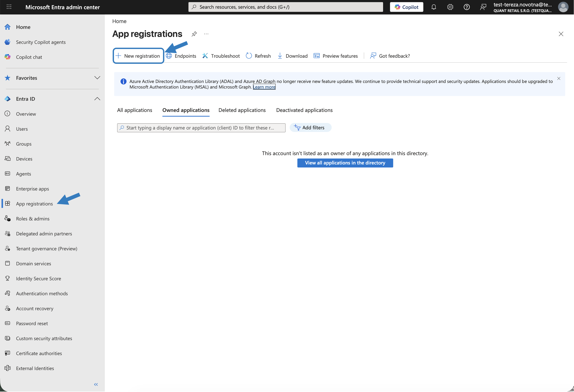Pin the App registrations page
This screenshot has height=392, width=574.
194,34
